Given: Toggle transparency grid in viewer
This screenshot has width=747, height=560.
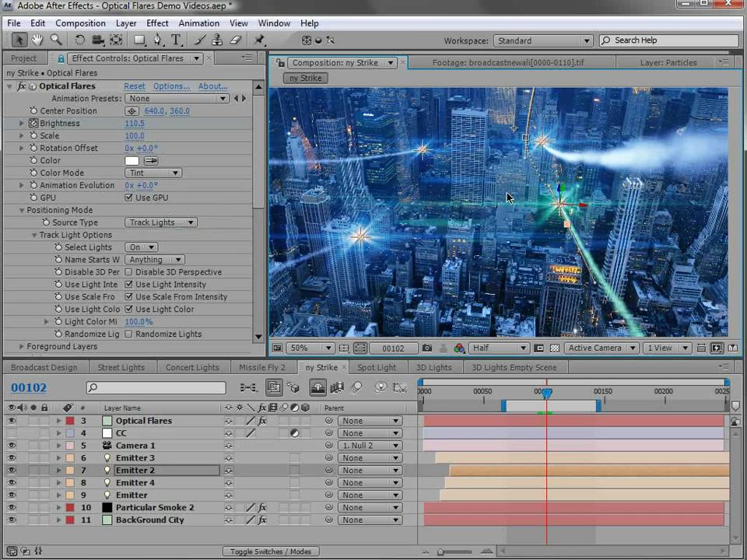Looking at the screenshot, I should [x=555, y=348].
